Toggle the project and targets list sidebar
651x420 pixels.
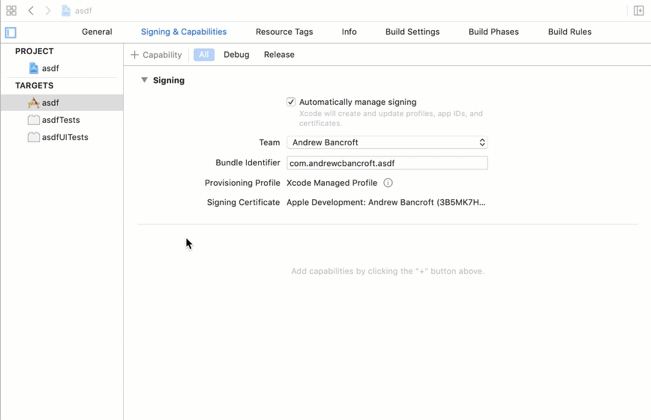pos(10,32)
